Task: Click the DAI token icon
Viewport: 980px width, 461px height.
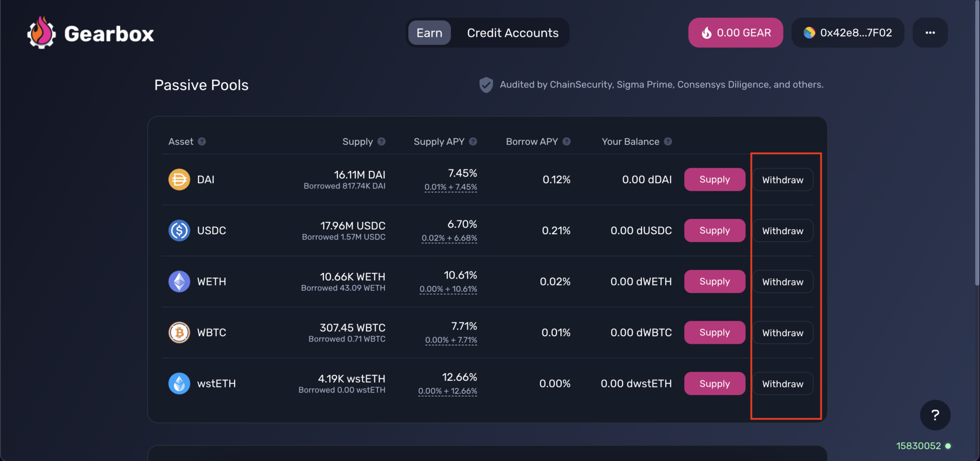Action: click(x=179, y=180)
